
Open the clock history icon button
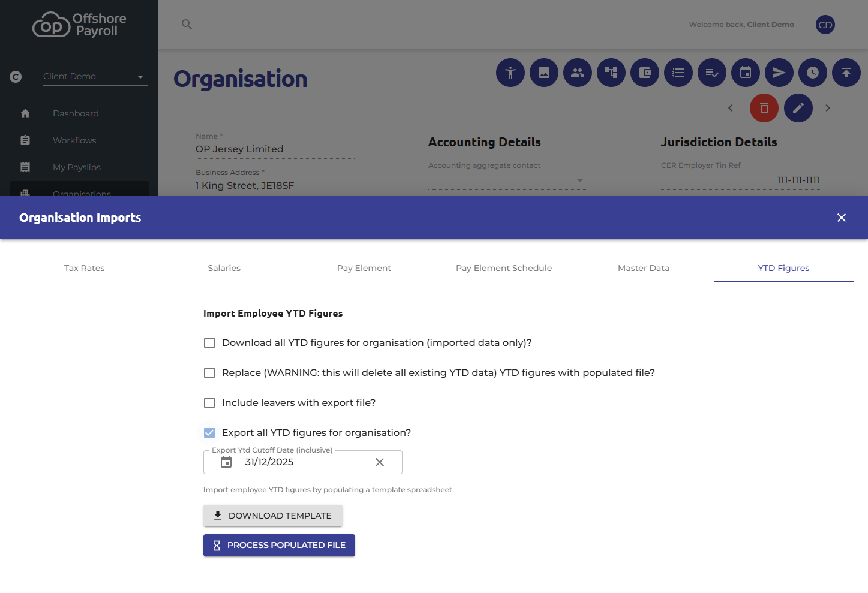point(813,73)
